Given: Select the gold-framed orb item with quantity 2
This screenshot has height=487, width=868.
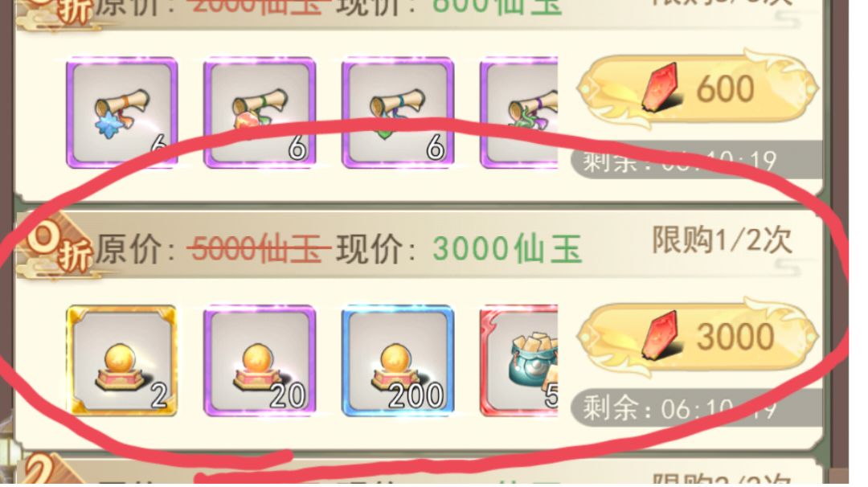Looking at the screenshot, I should 122,360.
